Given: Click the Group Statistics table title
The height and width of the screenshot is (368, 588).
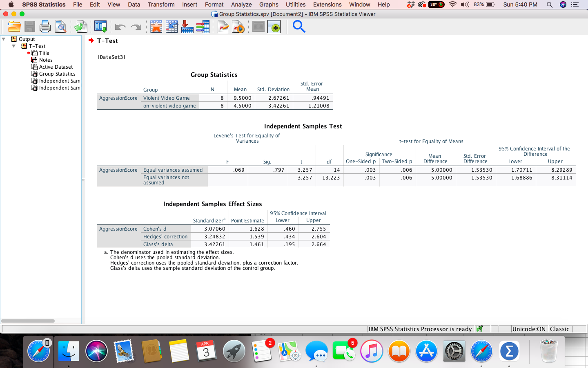Looking at the screenshot, I should pyautogui.click(x=214, y=75).
